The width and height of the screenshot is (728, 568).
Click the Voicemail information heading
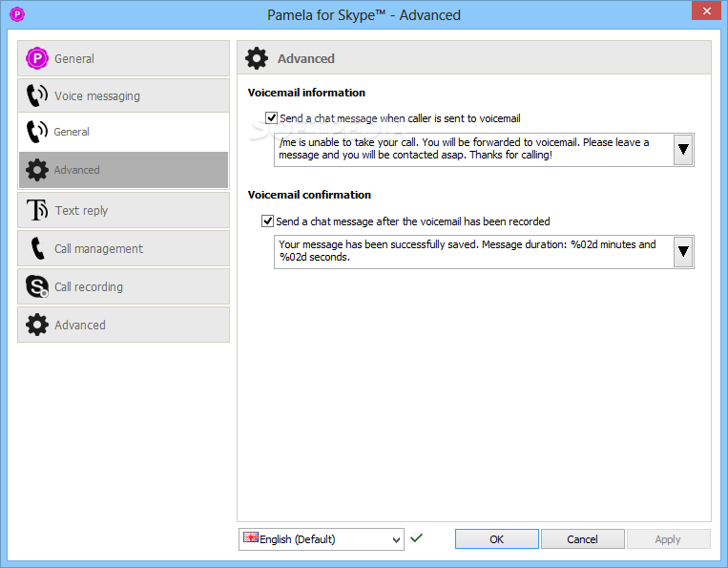tap(306, 93)
